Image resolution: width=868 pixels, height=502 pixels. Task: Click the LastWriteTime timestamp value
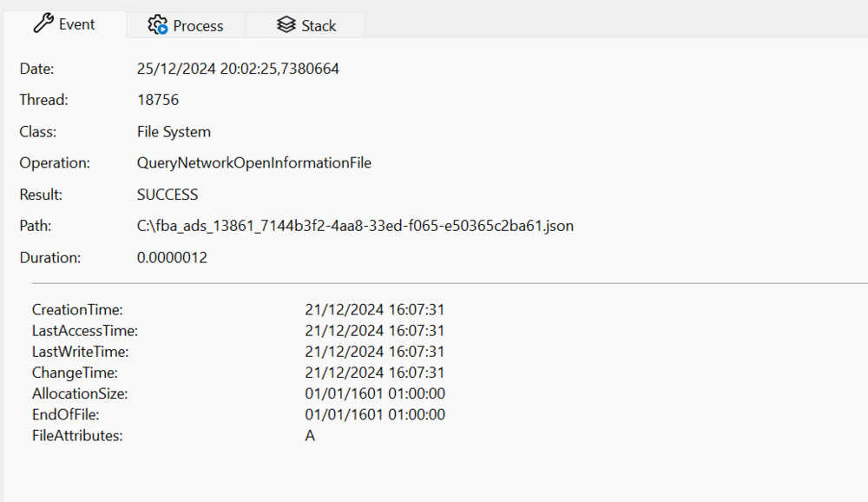[375, 352]
